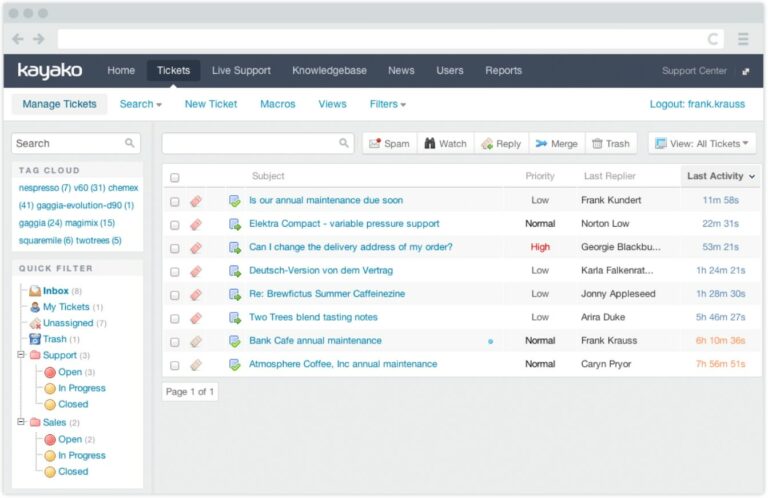The width and height of the screenshot is (768, 498).
Task: Merge selected tickets
Action: click(x=556, y=143)
